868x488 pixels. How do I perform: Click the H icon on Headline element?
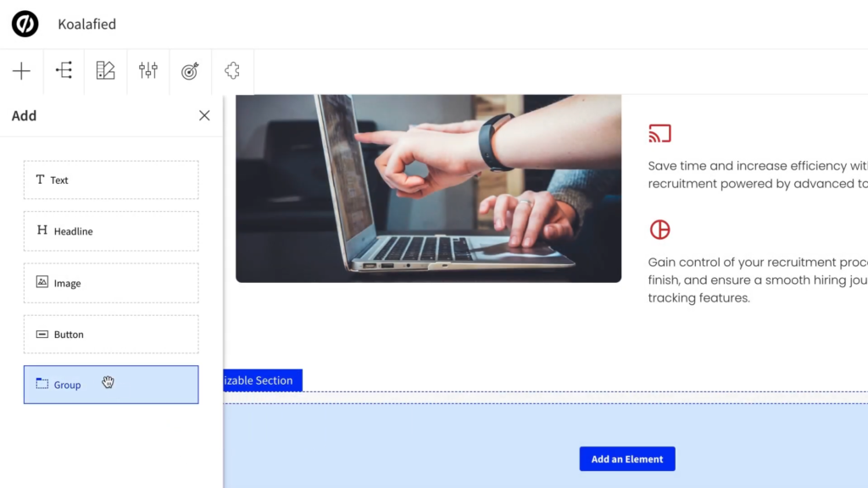[42, 230]
